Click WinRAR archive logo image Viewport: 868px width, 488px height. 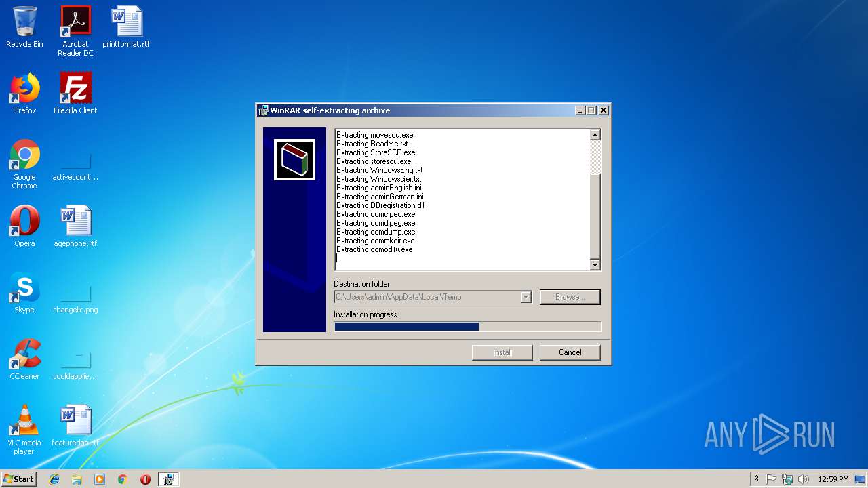[294, 159]
